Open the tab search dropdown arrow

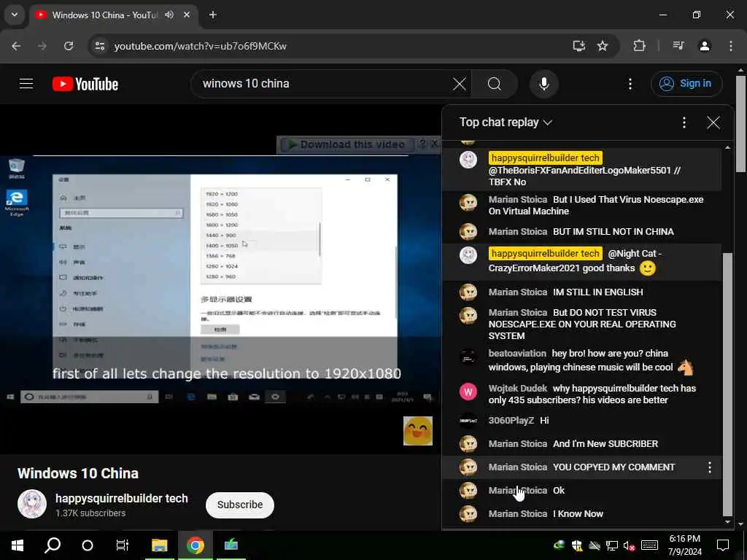coord(15,15)
